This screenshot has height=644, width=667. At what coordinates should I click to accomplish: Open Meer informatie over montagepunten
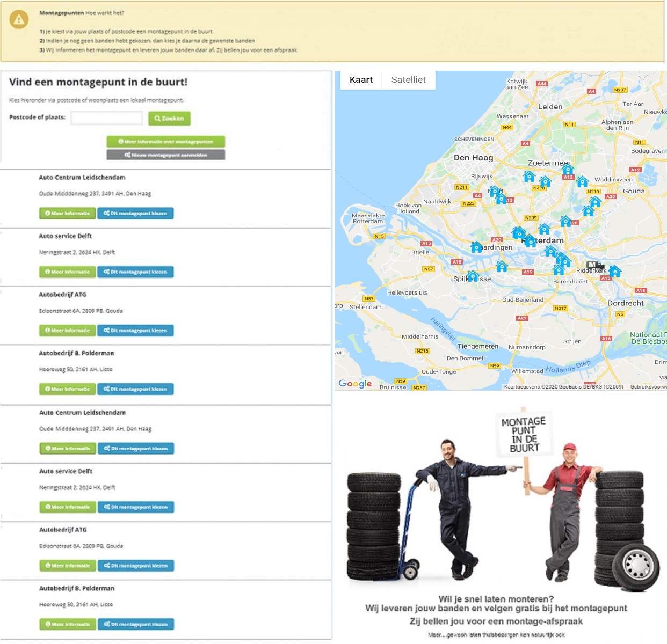[x=165, y=142]
